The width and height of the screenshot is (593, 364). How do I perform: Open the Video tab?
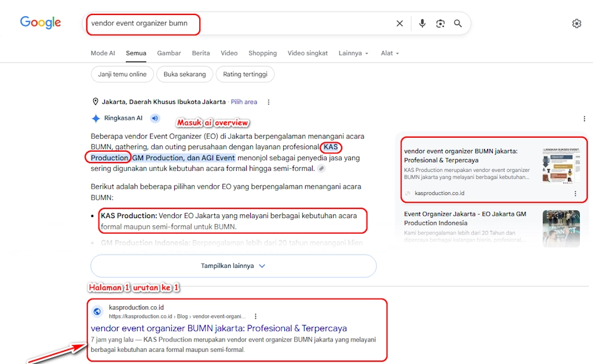pos(229,53)
